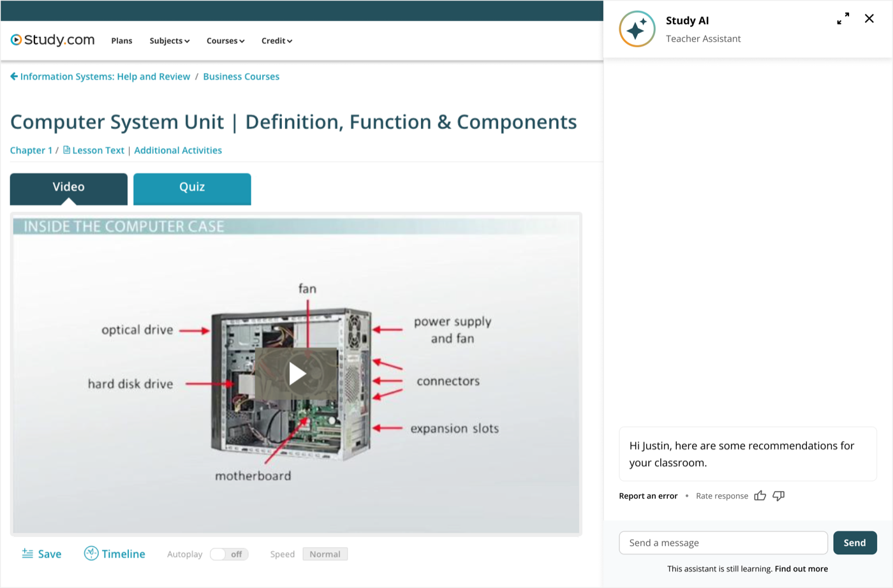Save the lesson with the Save icon
The height and width of the screenshot is (588, 893).
click(x=27, y=554)
